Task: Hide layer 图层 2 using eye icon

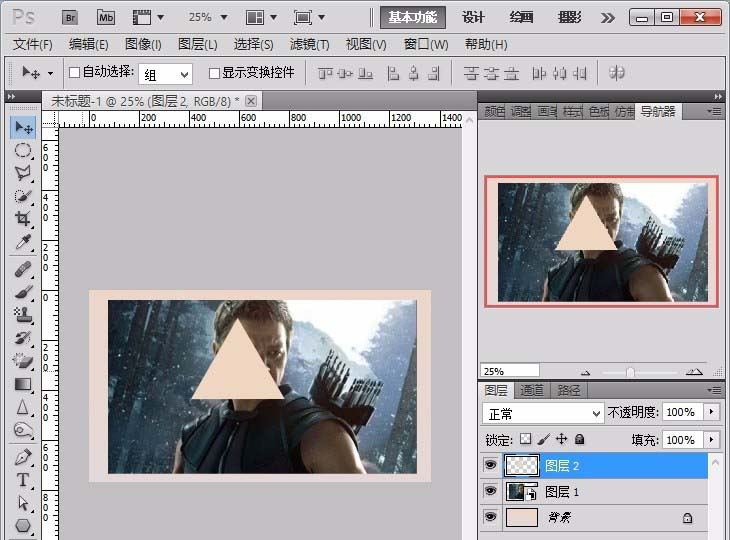Action: pos(490,465)
